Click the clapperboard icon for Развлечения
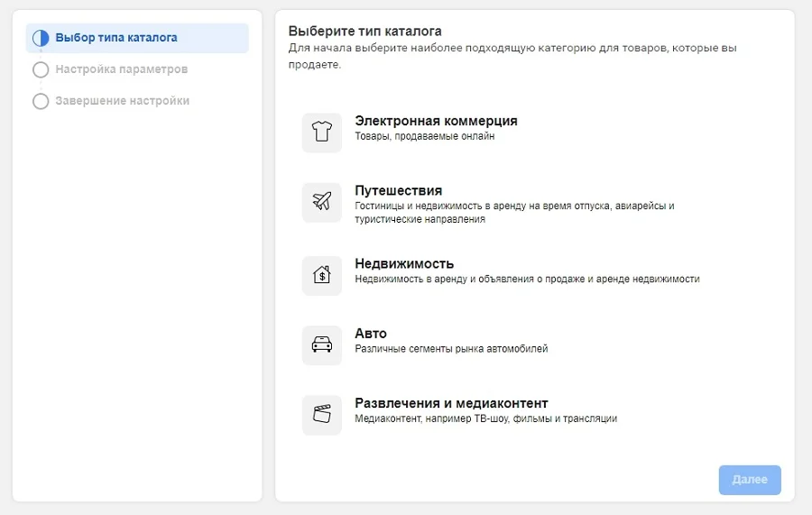The image size is (812, 515). [322, 415]
